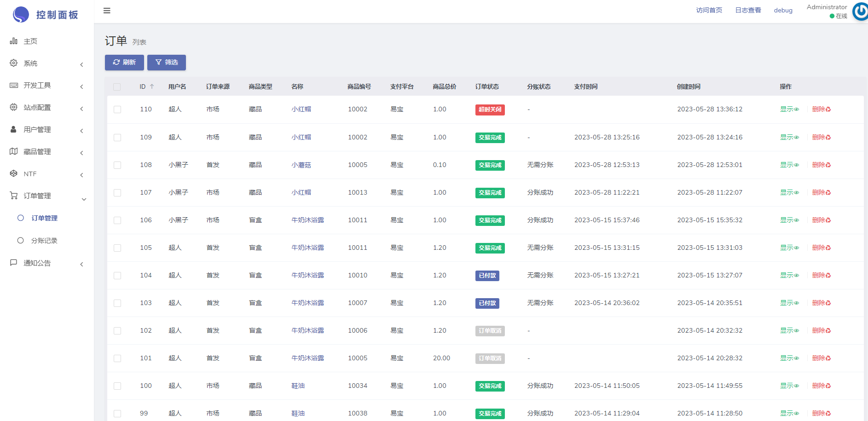Click the 开发工具 keyboard icon
The width and height of the screenshot is (868, 421).
(14, 85)
